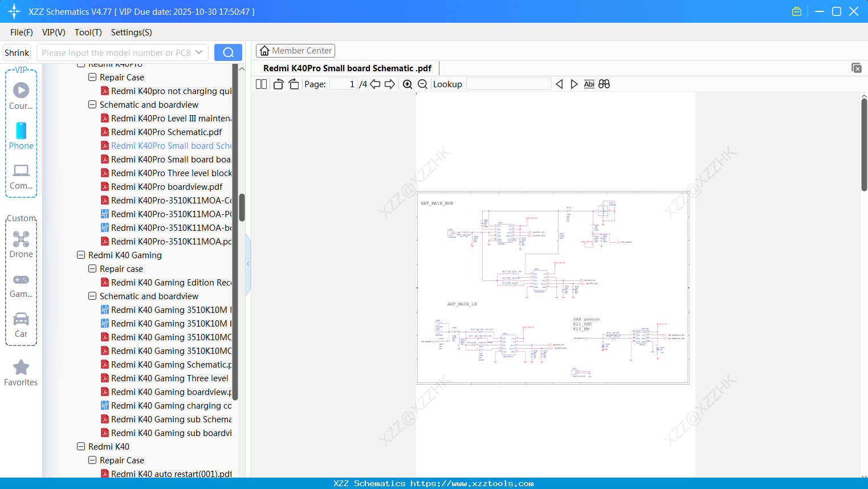Open the VIP(V) menu
Viewport: 868px width, 489px height.
54,32
